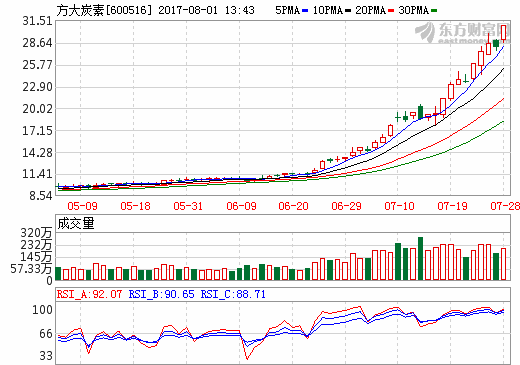Viewport: 520px width, 365px height.
Task: Click the 07-10 date label
Action: tap(399, 206)
